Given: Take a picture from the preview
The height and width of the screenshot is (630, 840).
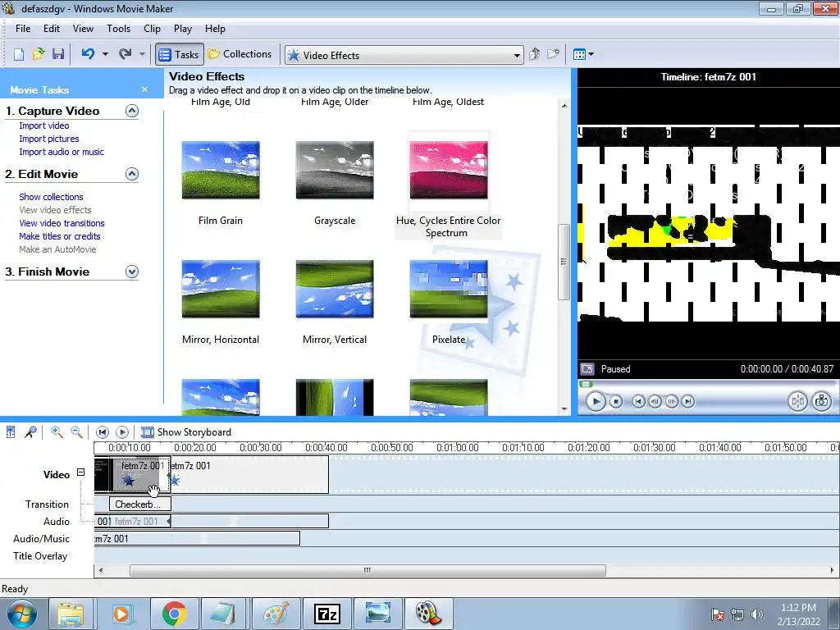Looking at the screenshot, I should (x=821, y=401).
